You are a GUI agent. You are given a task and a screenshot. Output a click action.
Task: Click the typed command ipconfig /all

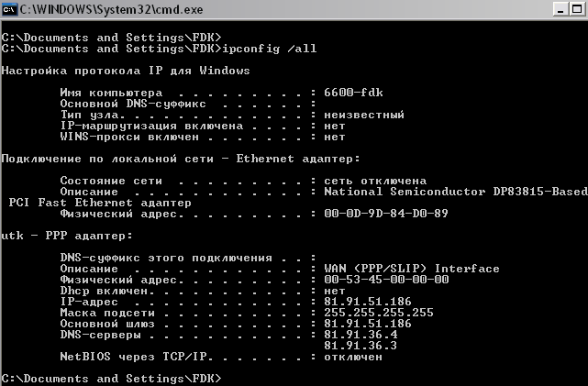pyautogui.click(x=270, y=49)
